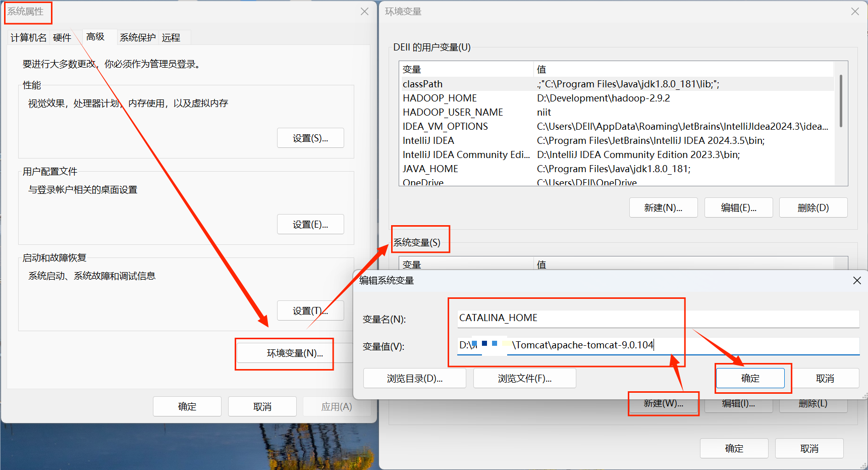Select IntelliJ IDEA Community Edi... variable row
The image size is (868, 470).
point(617,154)
